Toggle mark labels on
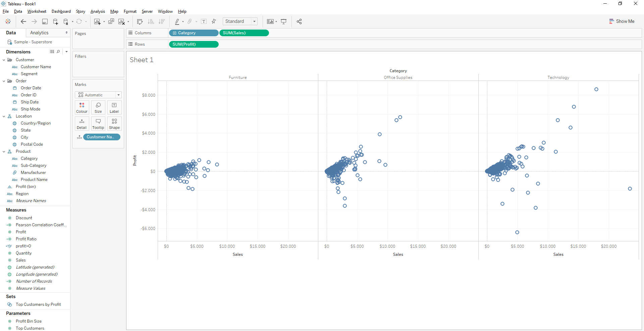This screenshot has width=644, height=331. coord(204,21)
